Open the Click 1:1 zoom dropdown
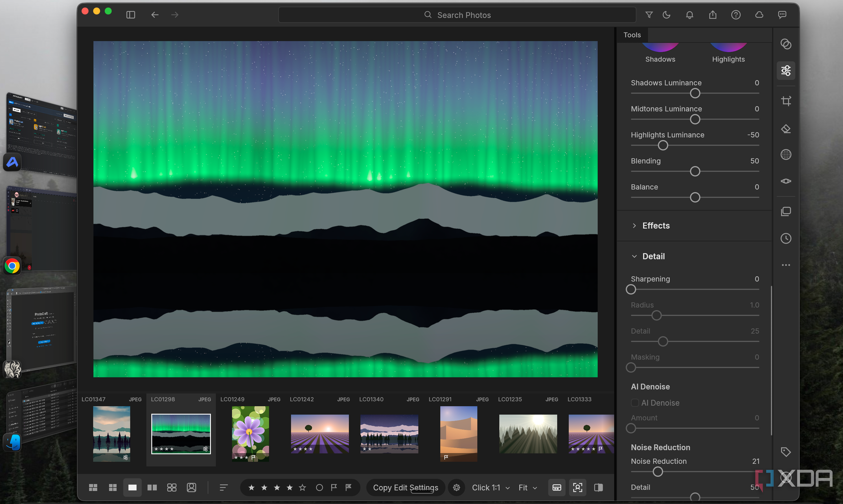 tap(491, 488)
